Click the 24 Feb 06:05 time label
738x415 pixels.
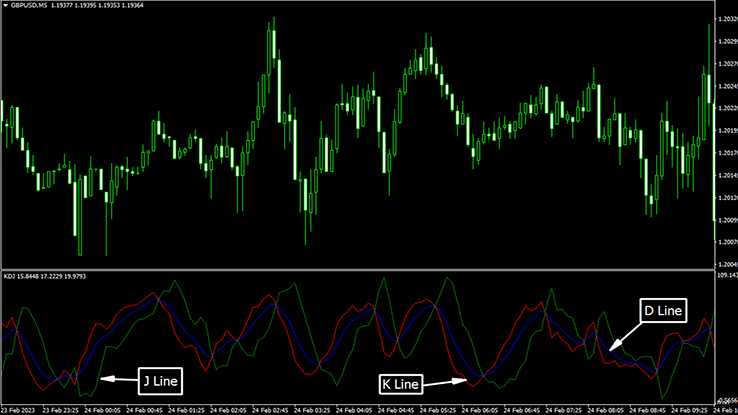480,411
